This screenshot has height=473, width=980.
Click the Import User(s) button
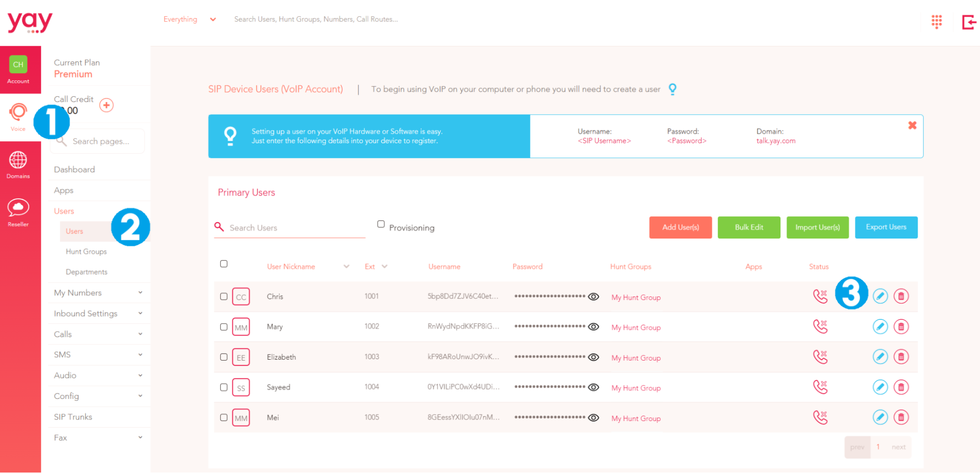[x=818, y=227]
